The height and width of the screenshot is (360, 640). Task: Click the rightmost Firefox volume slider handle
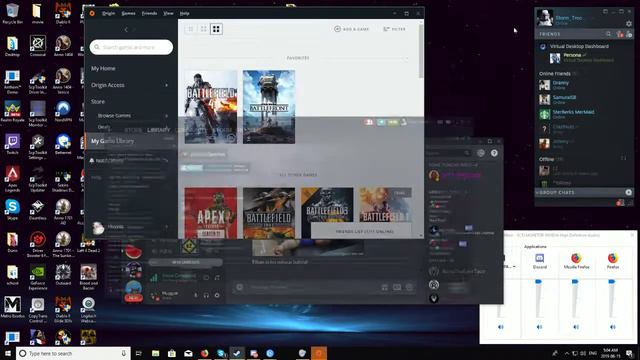pos(611,282)
